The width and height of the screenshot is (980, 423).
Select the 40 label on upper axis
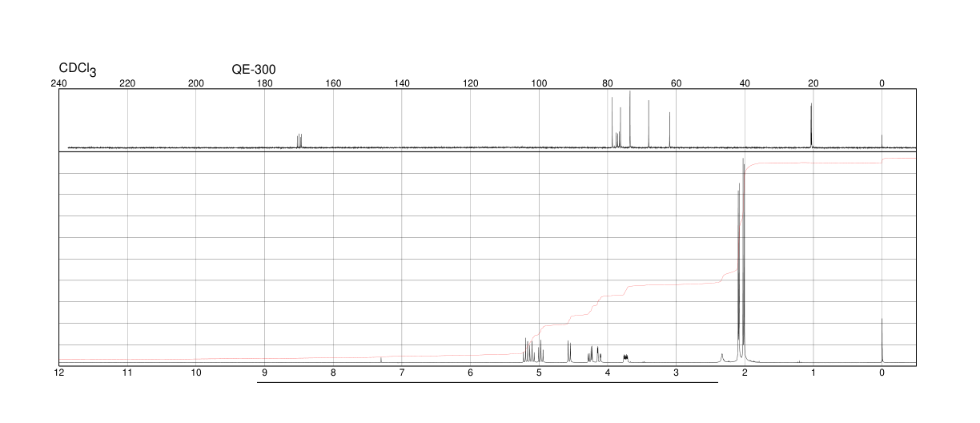tap(745, 83)
